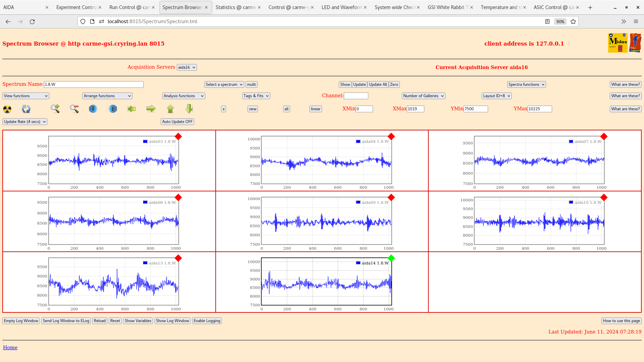The image size is (644, 362).
Task: Zoom out with the magnifier minus icon
Action: [x=74, y=109]
